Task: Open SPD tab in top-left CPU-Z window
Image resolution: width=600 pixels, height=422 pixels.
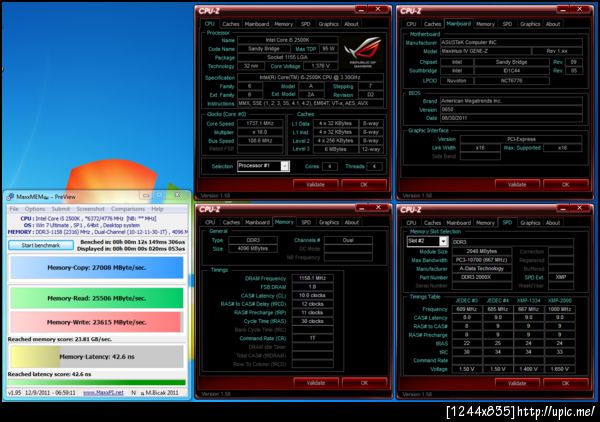Action: tap(305, 24)
